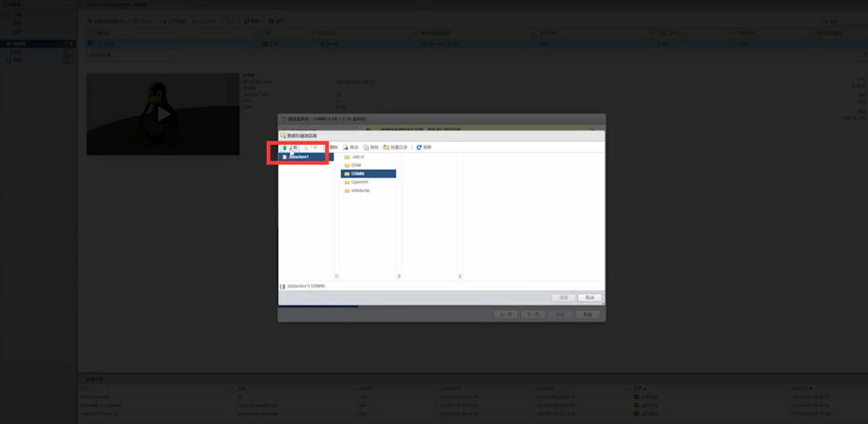
Task: Toggle the select-all checkbox in VM table header
Action: [x=90, y=33]
